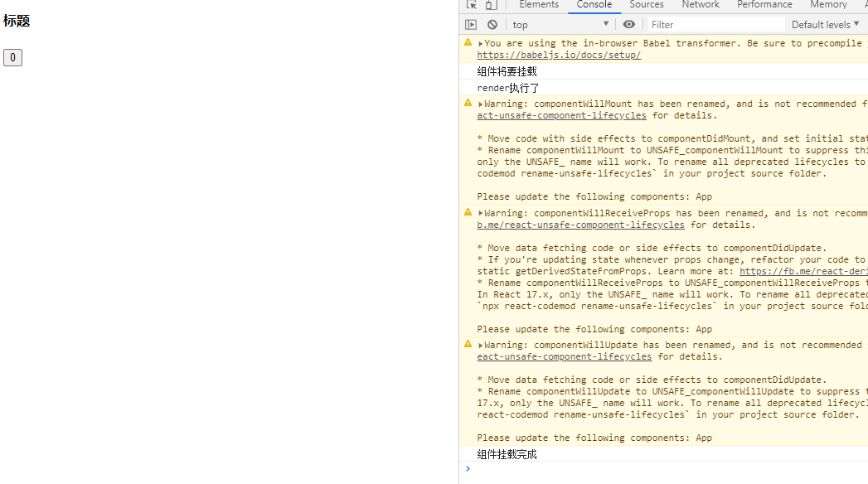The height and width of the screenshot is (484, 868).
Task: Toggle the device toolbar icon
Action: click(x=491, y=4)
